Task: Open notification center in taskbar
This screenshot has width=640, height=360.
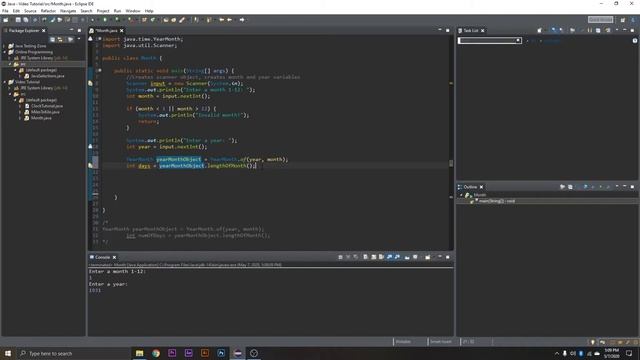Action: pos(629,353)
